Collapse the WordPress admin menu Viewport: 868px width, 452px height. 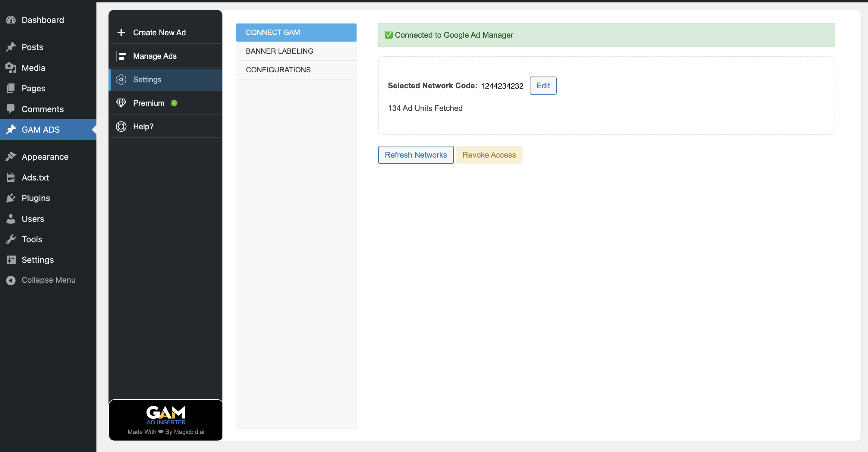pyautogui.click(x=48, y=280)
